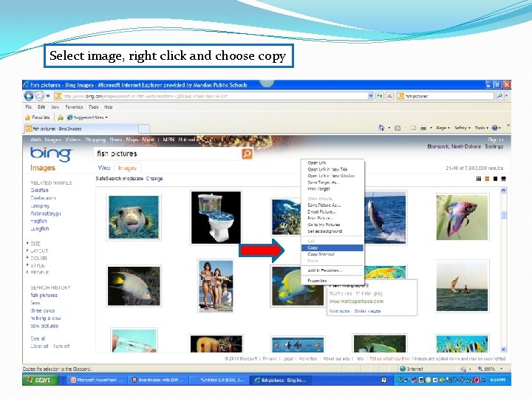Open the Safety menu dropdown
The width and height of the screenshot is (532, 399).
click(463, 128)
